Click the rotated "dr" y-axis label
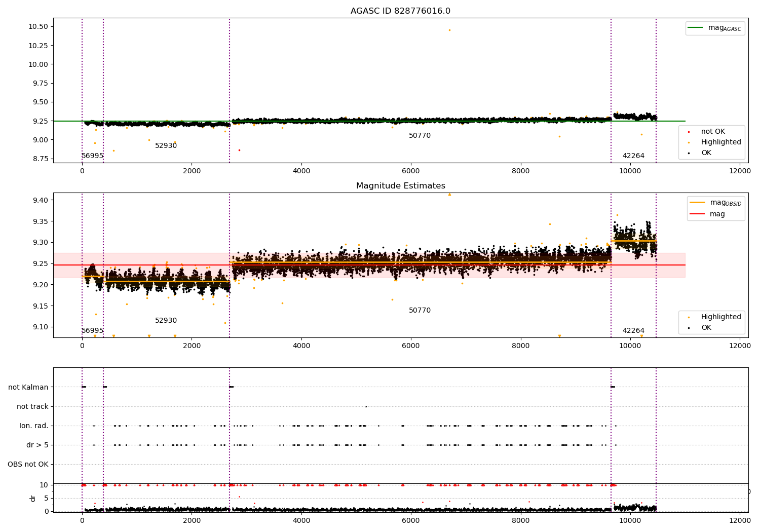Viewport: 760px width, 532px height. (33, 498)
